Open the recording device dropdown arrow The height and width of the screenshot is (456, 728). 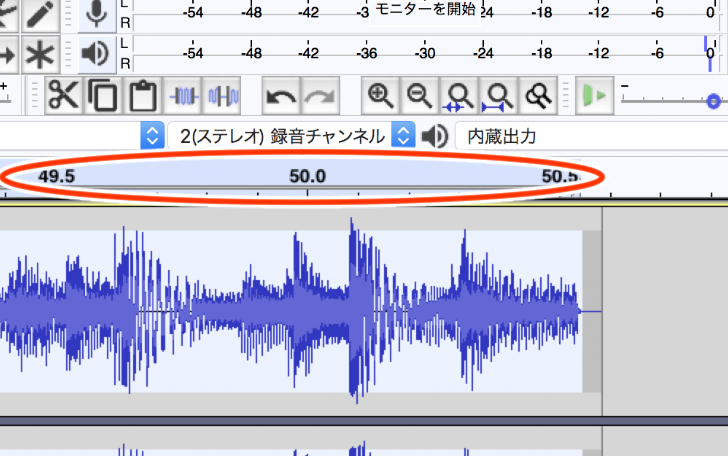[x=152, y=136]
